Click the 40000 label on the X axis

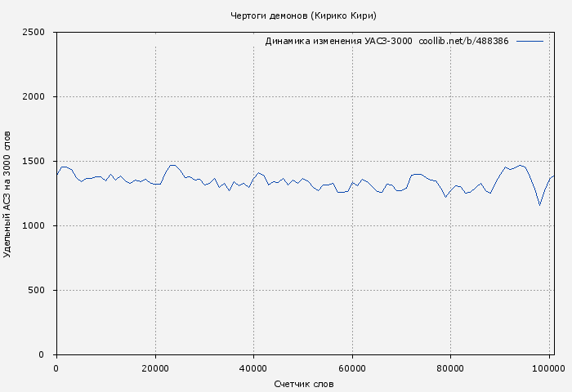pyautogui.click(x=253, y=368)
